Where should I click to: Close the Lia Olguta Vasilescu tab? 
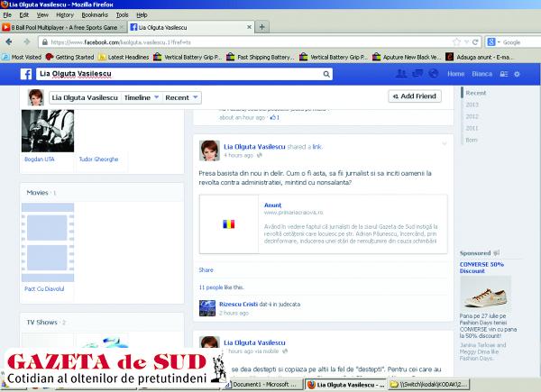[x=249, y=27]
